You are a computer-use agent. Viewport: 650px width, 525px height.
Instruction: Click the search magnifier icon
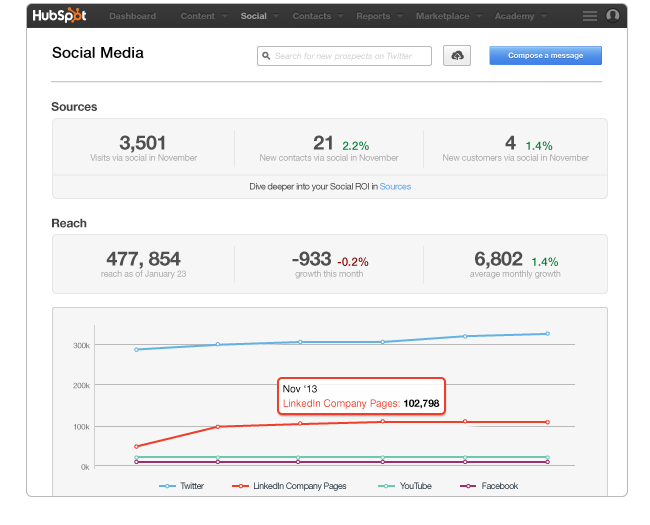[x=267, y=56]
